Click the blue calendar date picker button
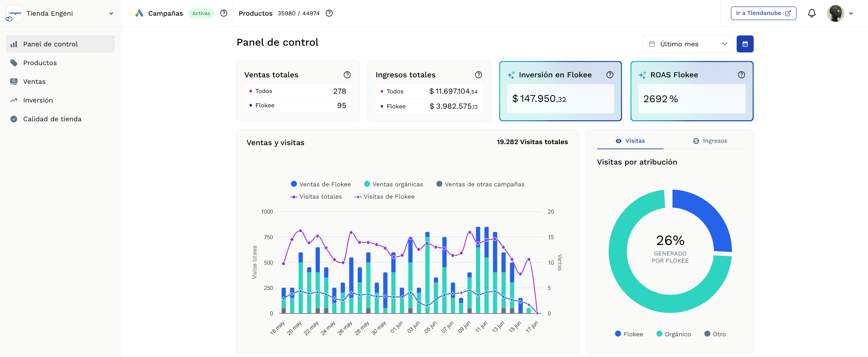Screen dimensions: 868x357 [745, 44]
